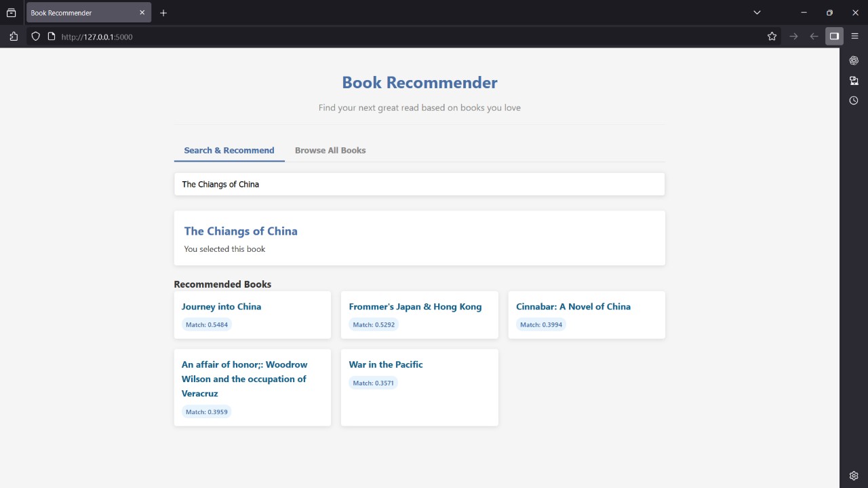Open settings with the gear icon
This screenshot has height=488, width=868.
pos(853,475)
